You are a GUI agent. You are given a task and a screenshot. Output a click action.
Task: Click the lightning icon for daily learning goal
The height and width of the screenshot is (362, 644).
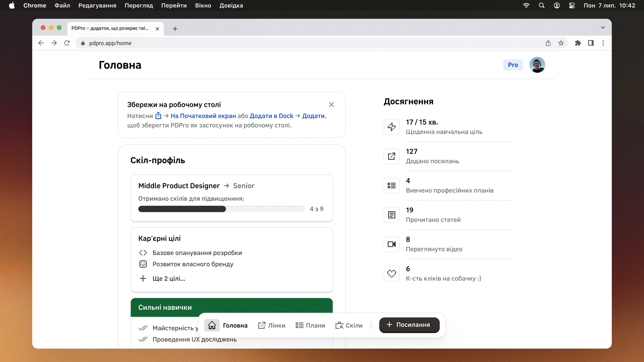(x=391, y=127)
